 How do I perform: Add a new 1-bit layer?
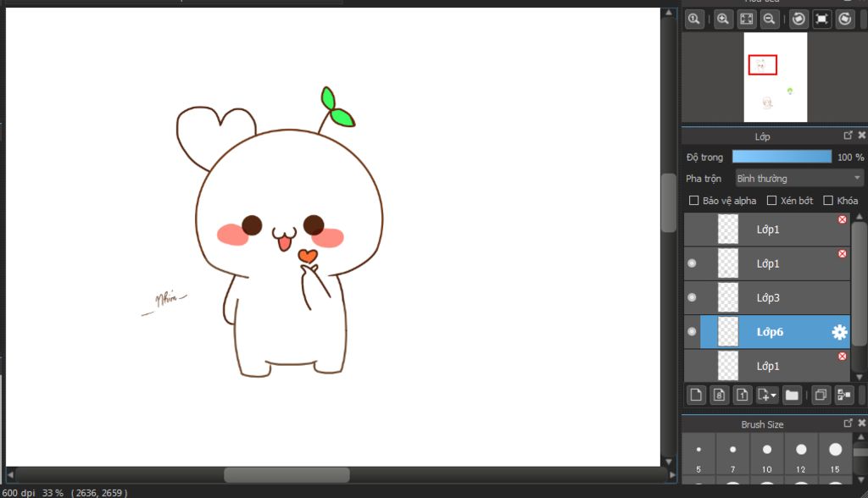tap(743, 395)
